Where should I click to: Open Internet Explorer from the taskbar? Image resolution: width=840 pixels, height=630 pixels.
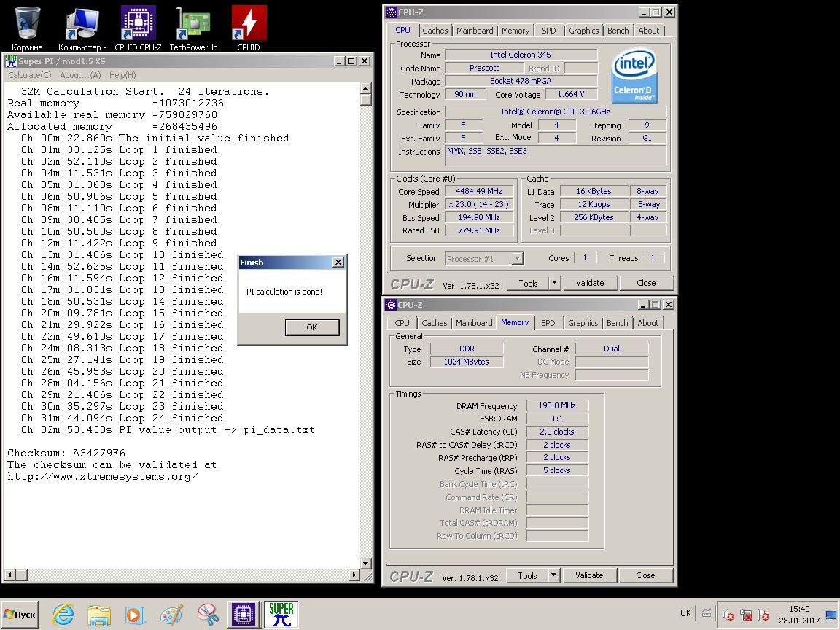click(x=63, y=614)
